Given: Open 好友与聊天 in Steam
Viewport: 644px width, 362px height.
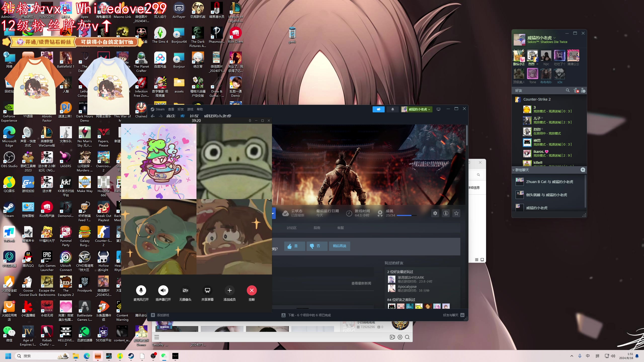Looking at the screenshot, I should coord(453,315).
